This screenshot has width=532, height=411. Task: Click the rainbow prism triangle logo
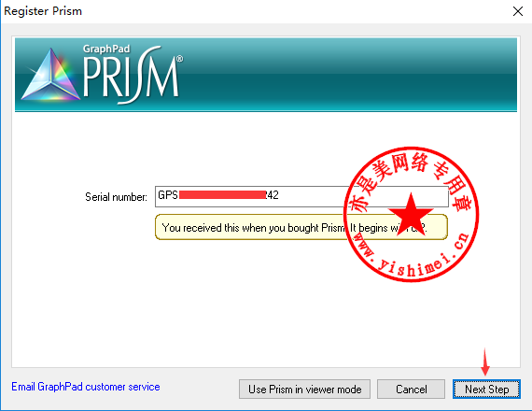pyautogui.click(x=51, y=76)
